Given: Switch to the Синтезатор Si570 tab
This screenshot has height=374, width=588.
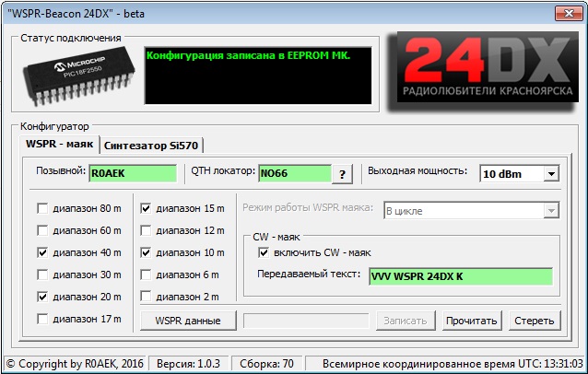Looking at the screenshot, I should click(x=151, y=146).
